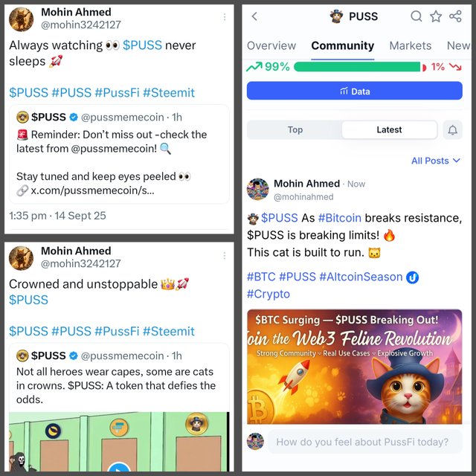
Task: Open post notifications bell icon
Action: (453, 130)
